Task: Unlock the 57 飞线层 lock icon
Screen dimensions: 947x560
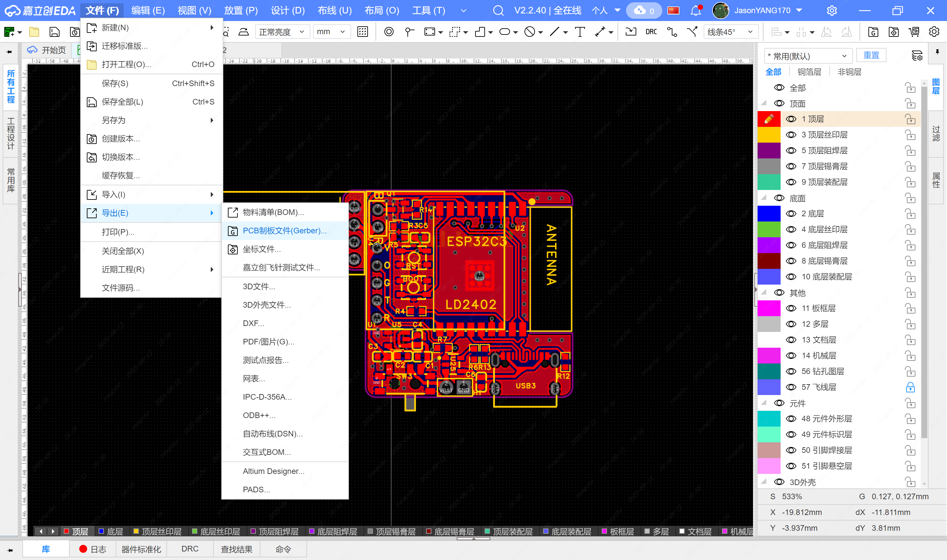Action: coord(911,387)
